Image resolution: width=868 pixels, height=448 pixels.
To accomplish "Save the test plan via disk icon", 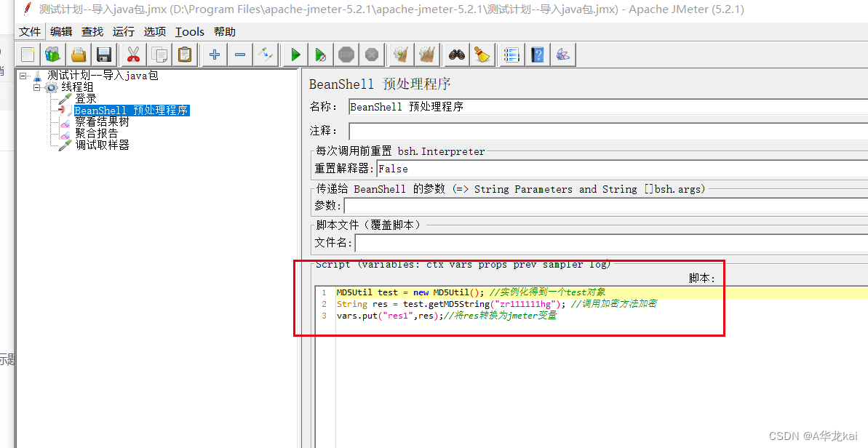I will point(103,54).
